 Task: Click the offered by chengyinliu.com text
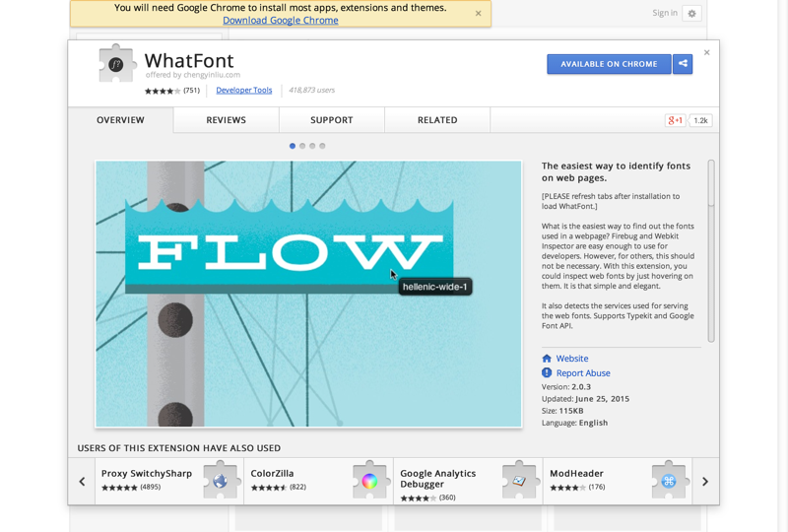coord(193,75)
